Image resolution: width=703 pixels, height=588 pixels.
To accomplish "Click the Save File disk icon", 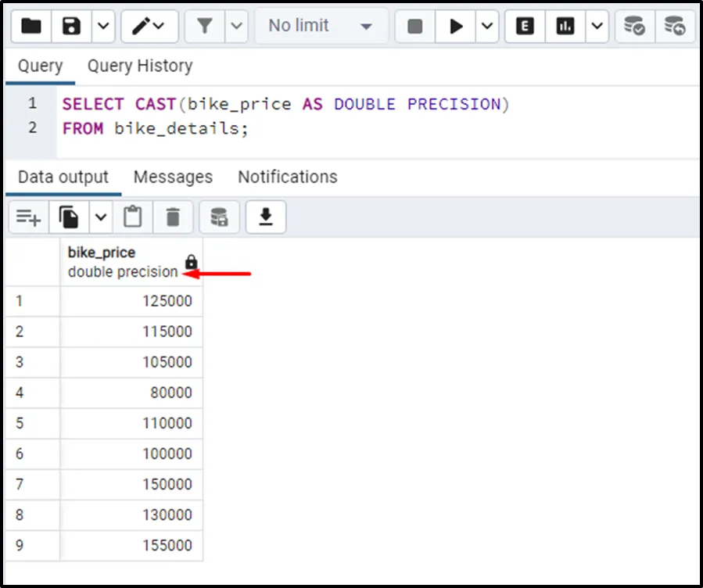I will click(72, 27).
